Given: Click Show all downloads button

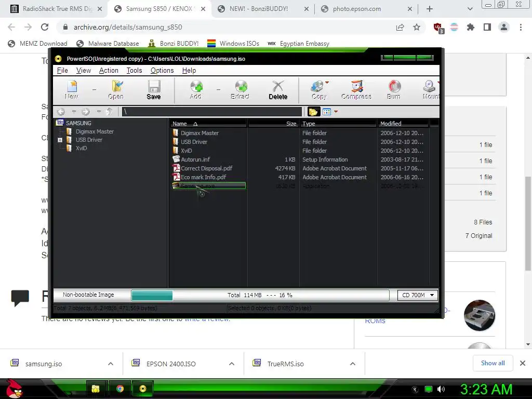Looking at the screenshot, I should 493,363.
